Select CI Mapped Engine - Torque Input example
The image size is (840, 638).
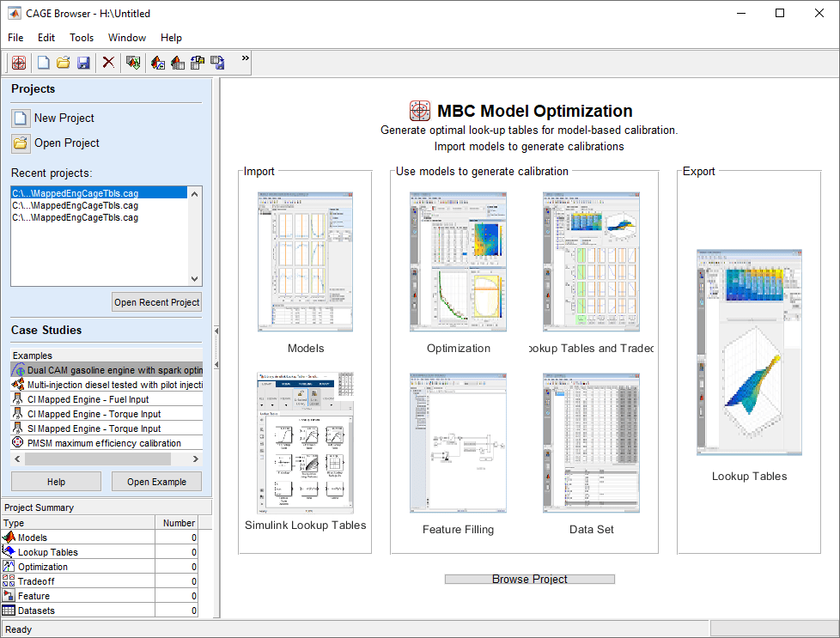coord(107,414)
